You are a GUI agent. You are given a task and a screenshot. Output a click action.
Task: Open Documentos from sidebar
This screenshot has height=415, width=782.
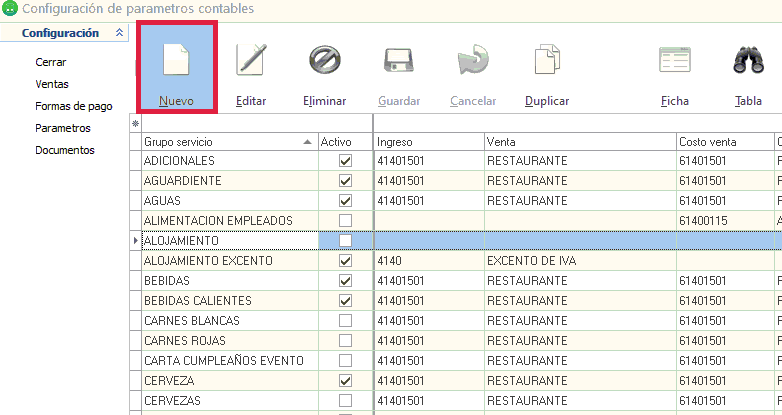pyautogui.click(x=64, y=150)
